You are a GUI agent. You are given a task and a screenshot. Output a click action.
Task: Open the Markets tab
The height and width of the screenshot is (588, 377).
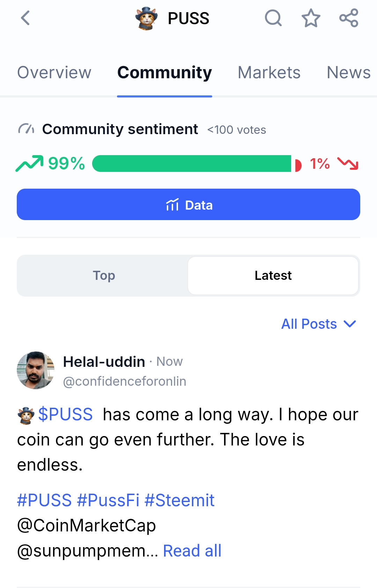[269, 73]
